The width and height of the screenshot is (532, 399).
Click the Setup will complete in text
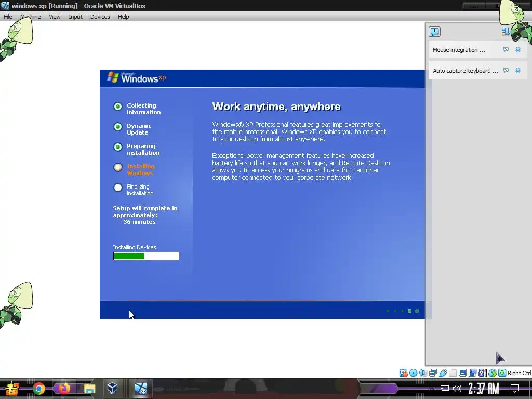click(x=145, y=208)
